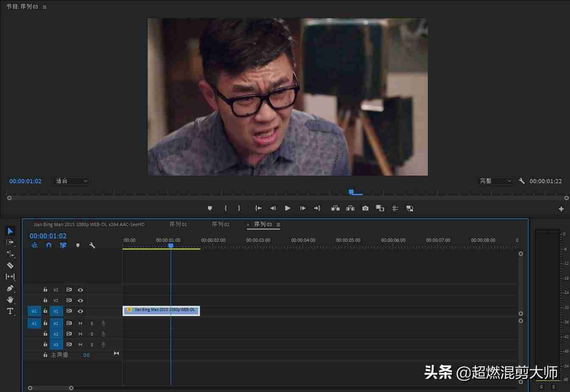Screen dimensions: 570x392
Task: Click the Mark In button
Action: click(x=225, y=208)
